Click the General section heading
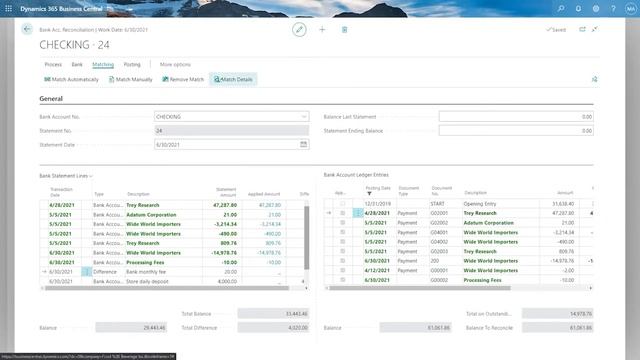The height and width of the screenshot is (360, 640). [x=51, y=99]
